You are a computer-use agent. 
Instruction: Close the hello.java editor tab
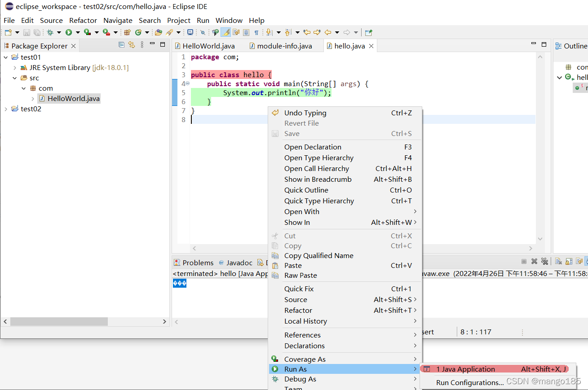coord(371,46)
